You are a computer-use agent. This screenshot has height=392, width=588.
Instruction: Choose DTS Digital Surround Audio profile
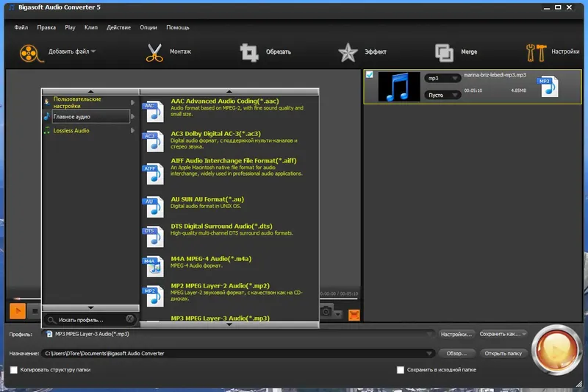230,235
